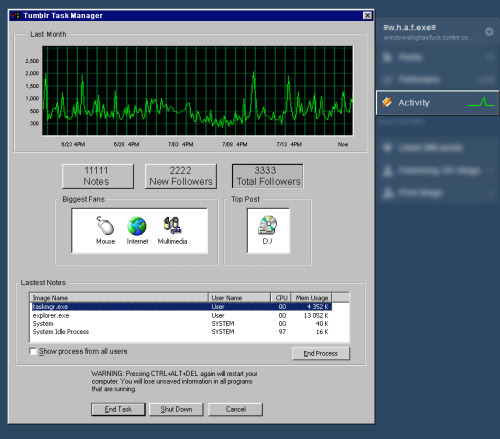Click the green activity graph sparkline icon

[x=481, y=102]
